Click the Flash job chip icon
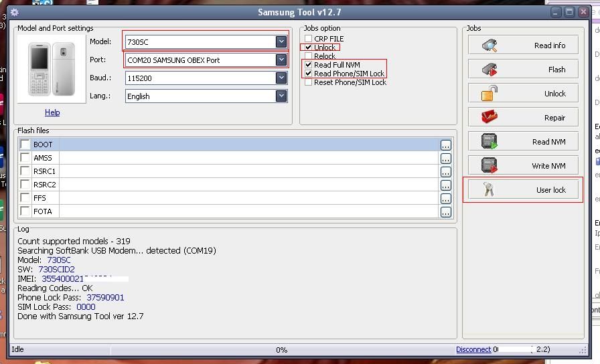Viewport: 600px width, 364px height. 490,70
